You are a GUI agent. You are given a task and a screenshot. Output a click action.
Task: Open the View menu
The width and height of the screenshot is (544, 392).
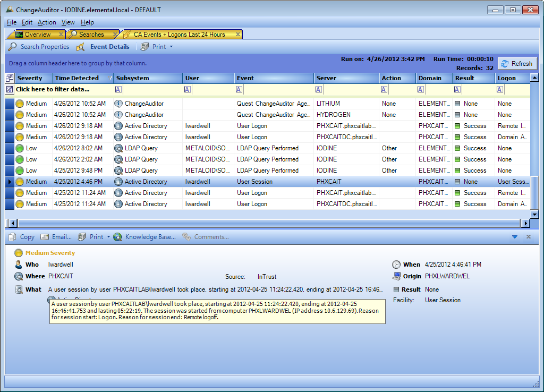tap(68, 22)
